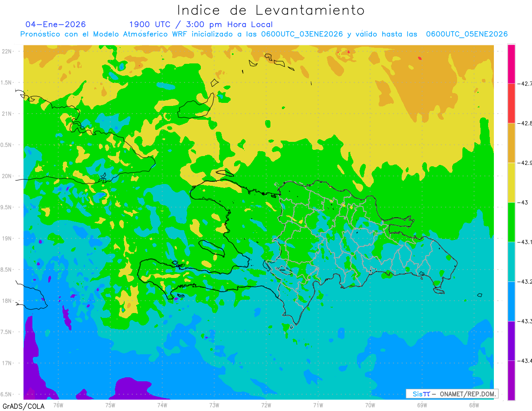
Task: Click the dark purple segment of the color bar
Action: (511, 341)
